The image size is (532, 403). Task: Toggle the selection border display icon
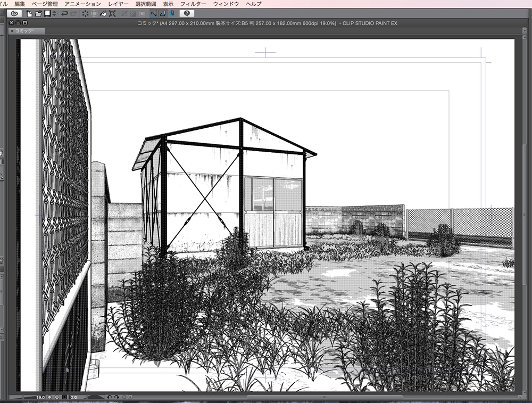[x=142, y=14]
